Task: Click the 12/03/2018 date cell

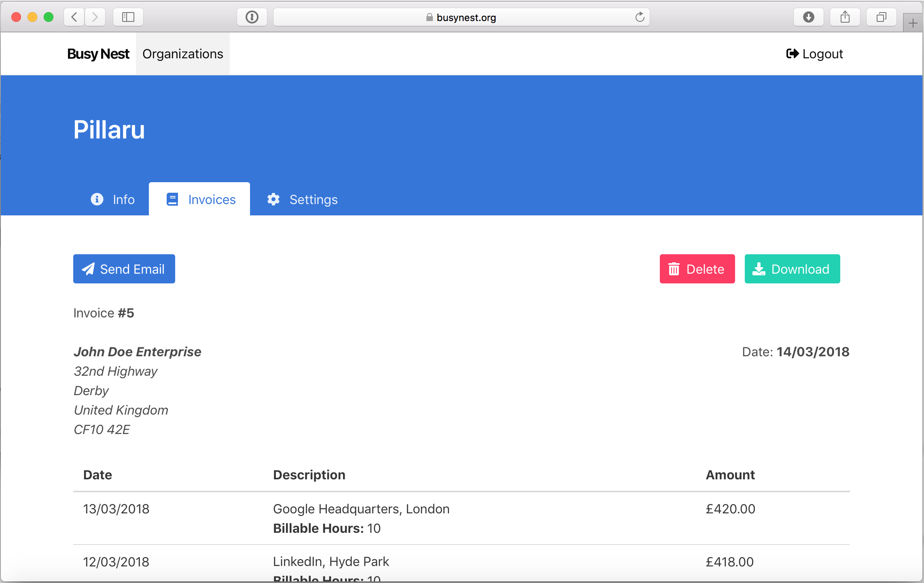Action: pos(116,562)
